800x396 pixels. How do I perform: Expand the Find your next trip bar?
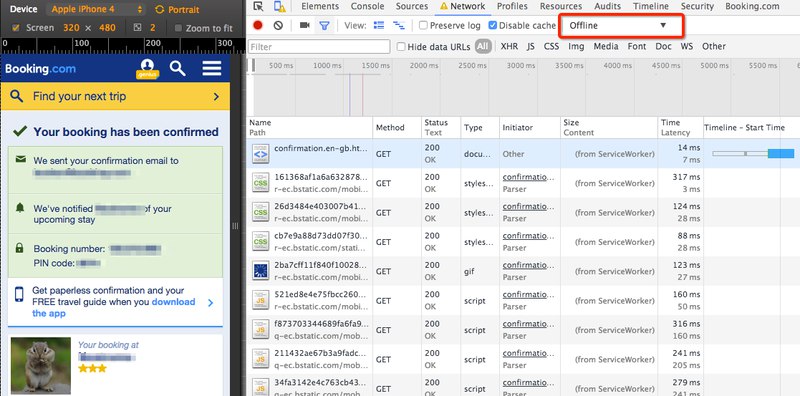coord(115,96)
